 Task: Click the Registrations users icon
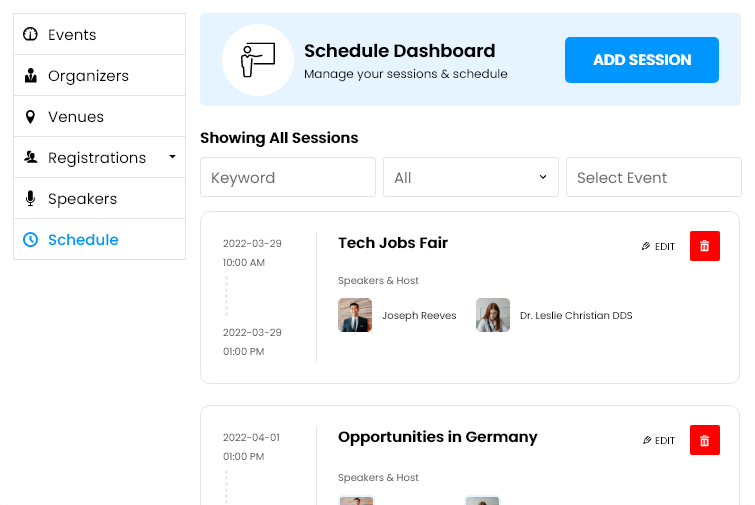point(30,157)
